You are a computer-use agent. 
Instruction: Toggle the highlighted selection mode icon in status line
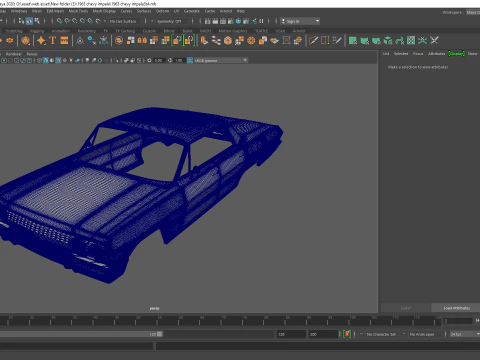(29, 21)
